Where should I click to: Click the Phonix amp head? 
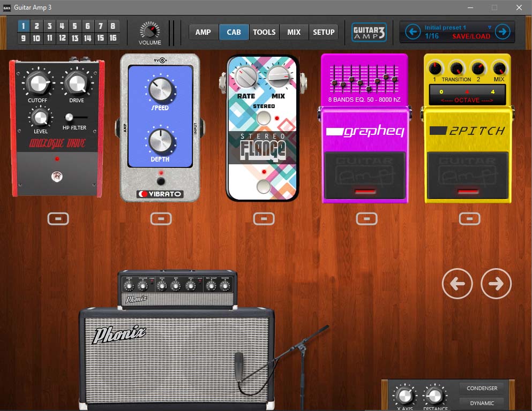(x=177, y=289)
